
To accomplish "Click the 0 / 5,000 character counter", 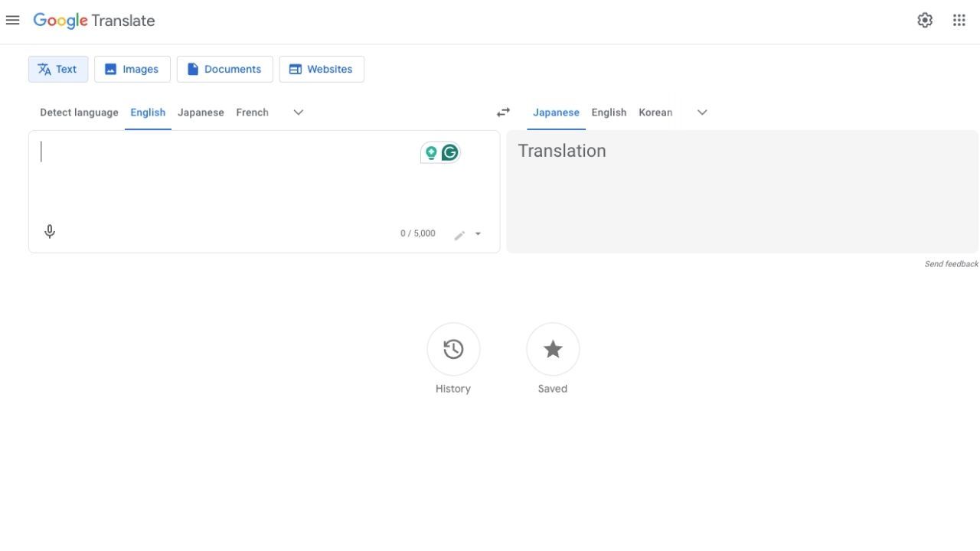I will [418, 233].
